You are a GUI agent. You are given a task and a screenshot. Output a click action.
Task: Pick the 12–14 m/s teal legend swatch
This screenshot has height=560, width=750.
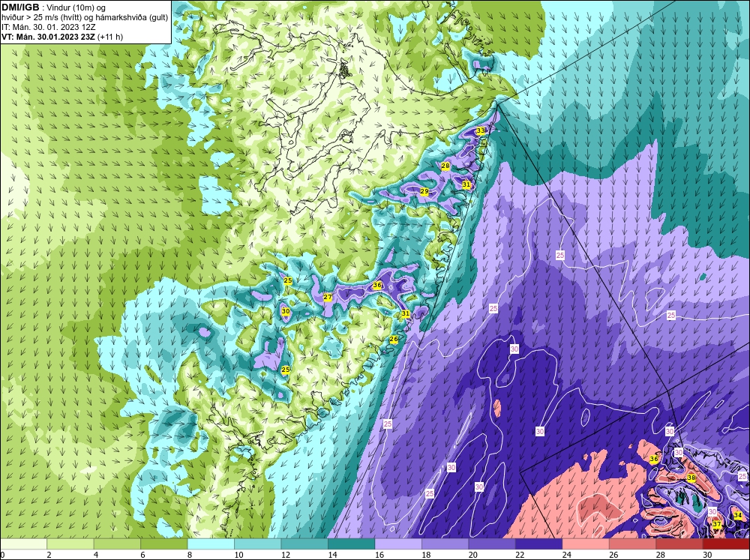[304, 544]
